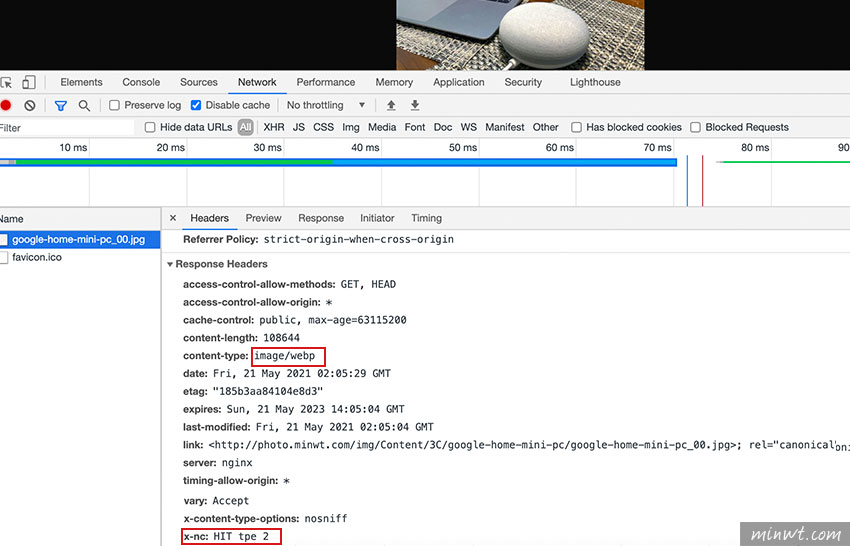Viewport: 850px width, 546px height.
Task: Collapse the Response Headers section
Action: click(170, 264)
